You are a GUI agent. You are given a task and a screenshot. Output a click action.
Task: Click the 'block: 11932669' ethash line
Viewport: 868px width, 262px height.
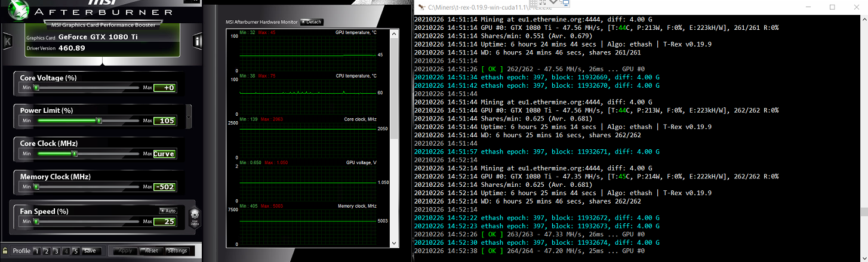click(537, 78)
